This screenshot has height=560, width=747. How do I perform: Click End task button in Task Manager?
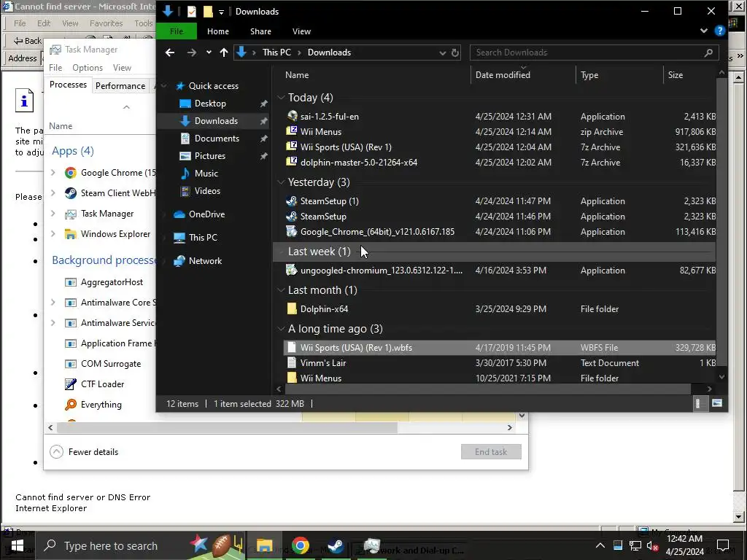pos(491,452)
